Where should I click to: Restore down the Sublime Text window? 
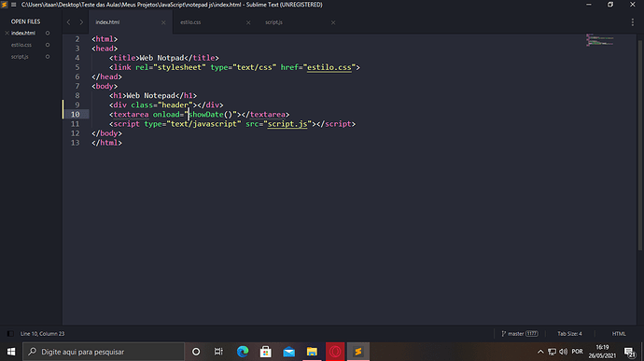coord(610,5)
